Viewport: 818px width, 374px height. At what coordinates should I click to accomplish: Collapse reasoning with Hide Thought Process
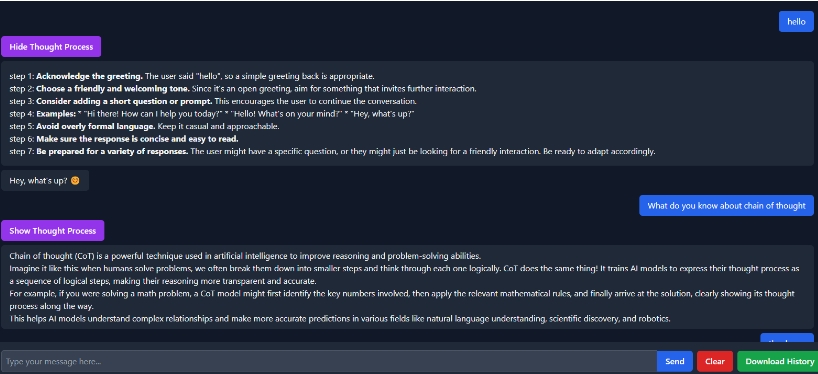(51, 47)
